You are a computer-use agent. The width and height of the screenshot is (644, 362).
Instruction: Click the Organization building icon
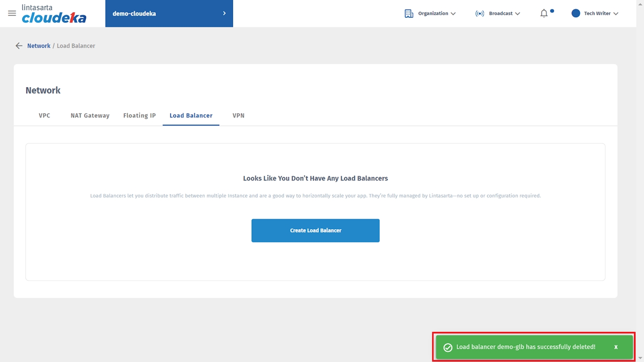click(x=409, y=13)
